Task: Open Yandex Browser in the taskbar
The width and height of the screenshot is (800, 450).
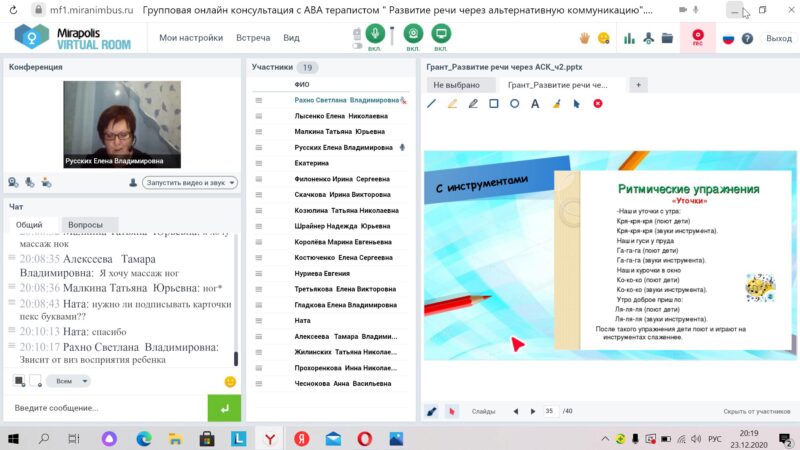Action: click(x=270, y=439)
